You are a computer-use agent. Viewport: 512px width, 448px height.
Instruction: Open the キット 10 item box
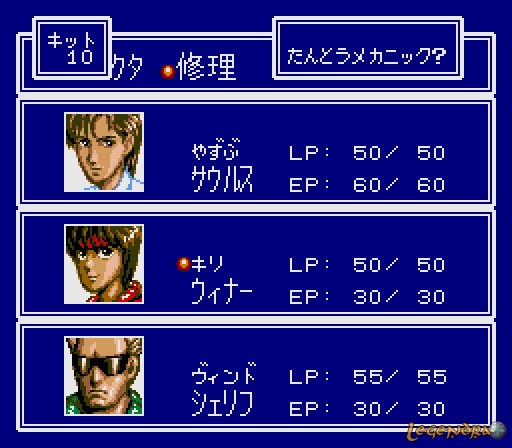point(72,48)
